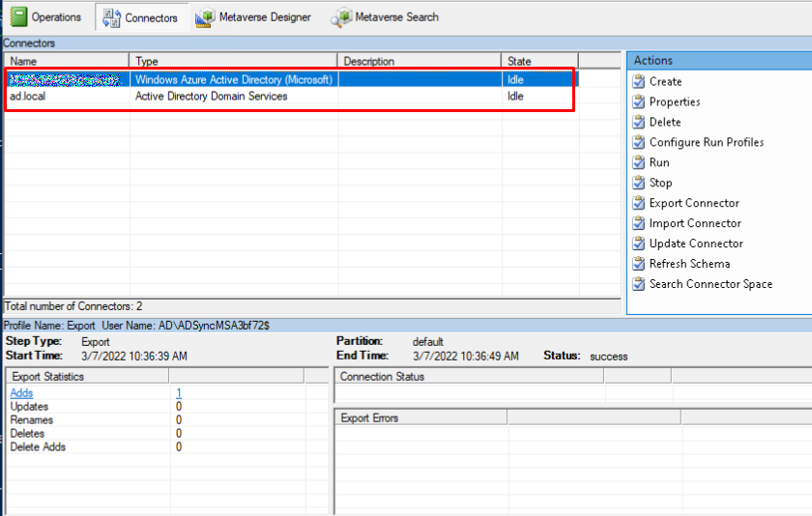Click the Metaverse Search icon
The height and width of the screenshot is (516, 812).
click(341, 17)
